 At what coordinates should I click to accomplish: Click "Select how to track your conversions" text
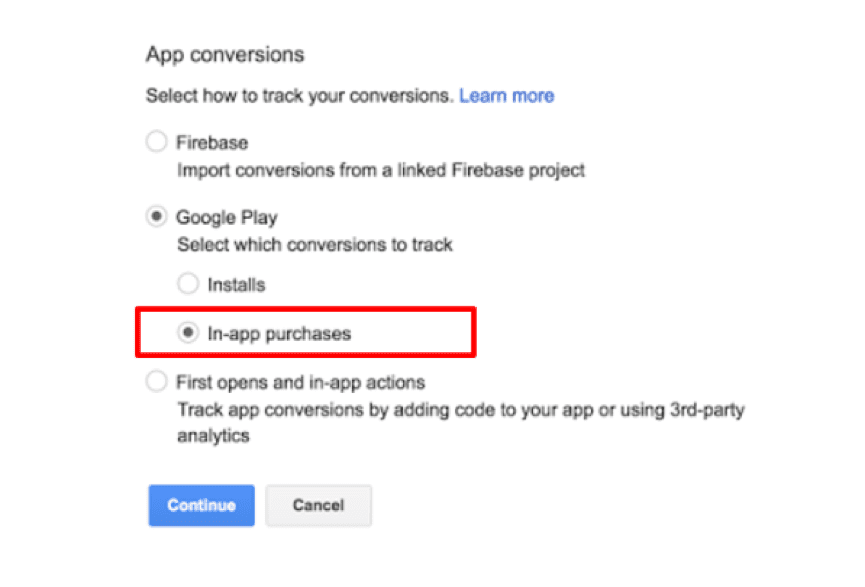[299, 96]
